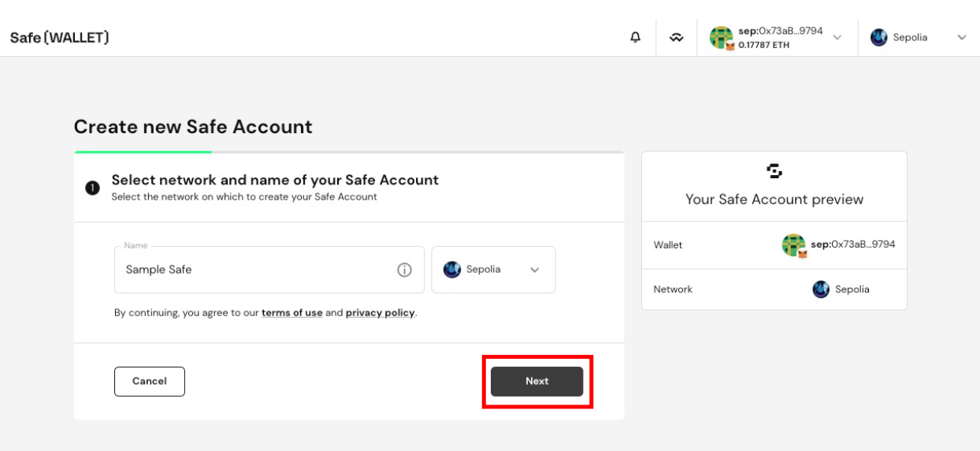Click the WalletConnect icon in header
980x451 pixels.
pos(677,37)
